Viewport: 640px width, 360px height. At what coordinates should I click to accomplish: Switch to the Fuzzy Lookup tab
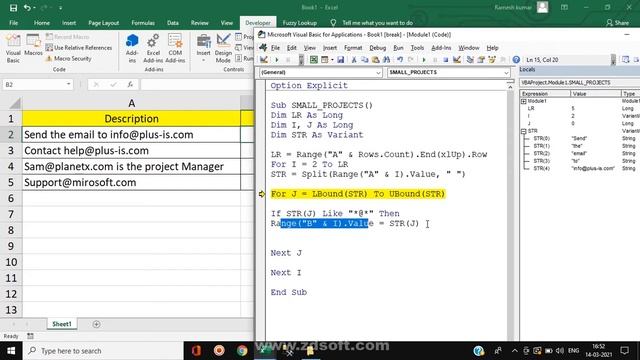pos(300,23)
